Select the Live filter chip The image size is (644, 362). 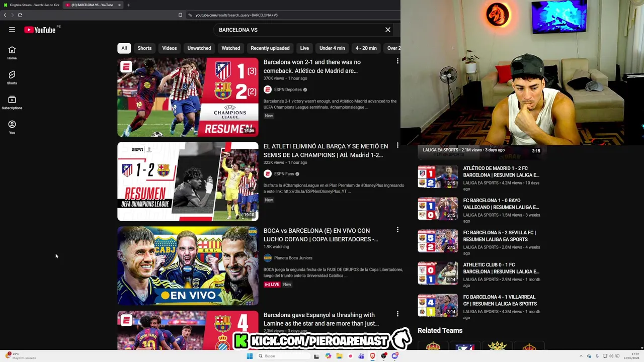click(304, 48)
